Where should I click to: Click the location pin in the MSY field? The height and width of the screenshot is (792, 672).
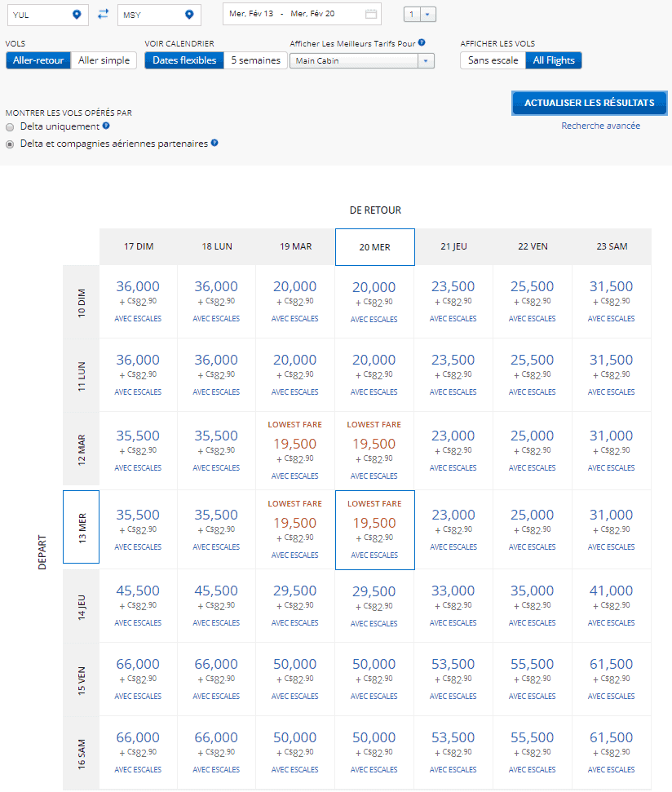point(189,14)
